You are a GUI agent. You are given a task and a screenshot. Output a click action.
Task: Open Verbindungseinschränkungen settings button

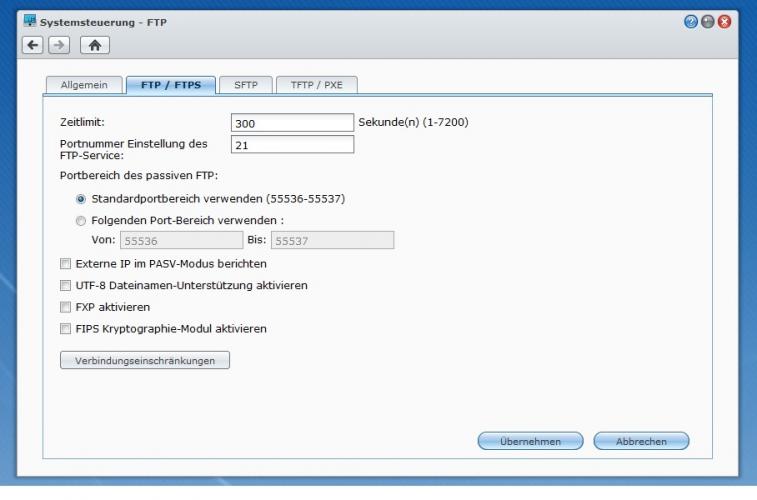click(x=145, y=360)
